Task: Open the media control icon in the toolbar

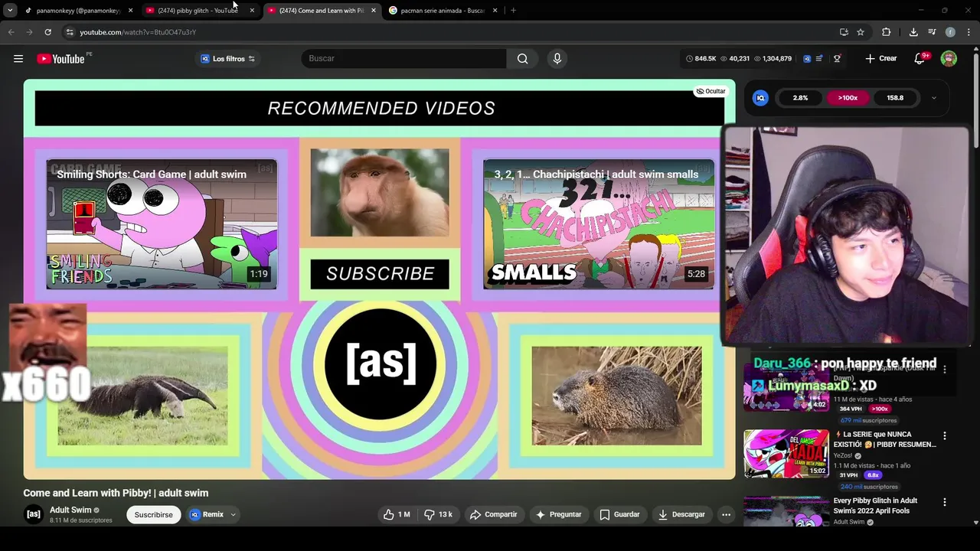Action: (x=932, y=32)
